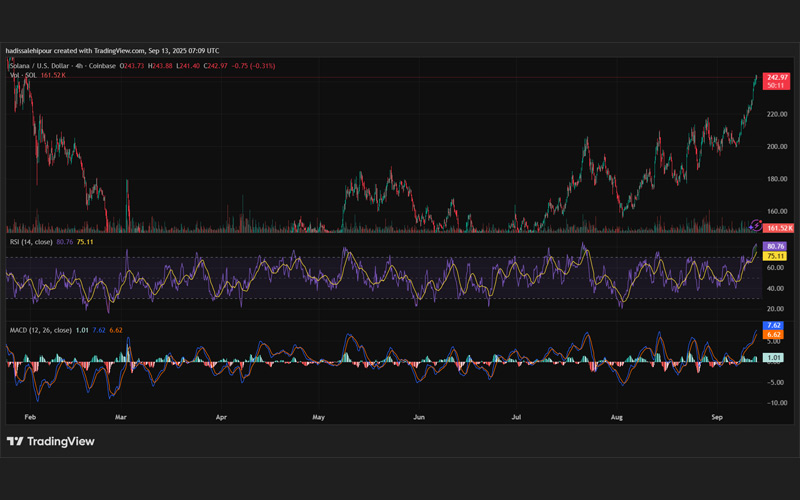Image resolution: width=800 pixels, height=500 pixels.
Task: Click the blue 7.62 MACD axis label
Action: pyautogui.click(x=773, y=325)
